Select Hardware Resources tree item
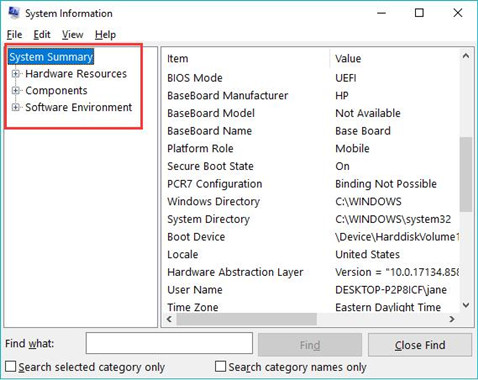The width and height of the screenshot is (478, 380). [76, 74]
